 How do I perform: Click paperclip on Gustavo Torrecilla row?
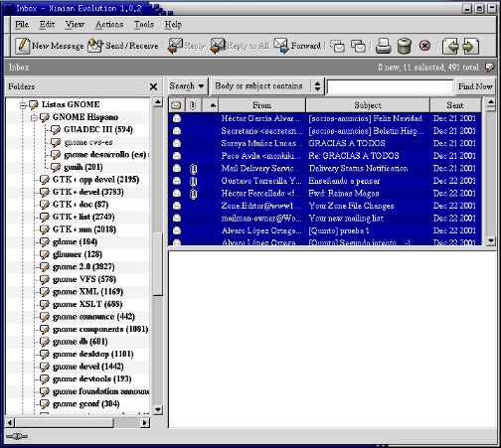click(x=194, y=181)
